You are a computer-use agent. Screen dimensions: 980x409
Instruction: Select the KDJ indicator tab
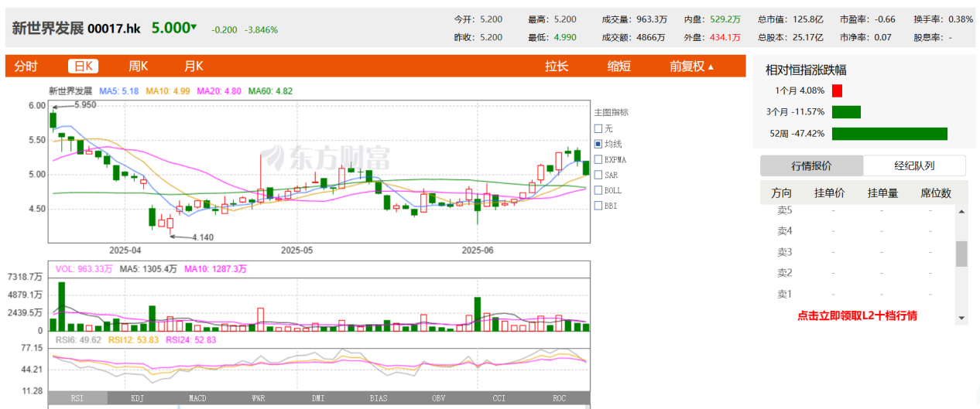click(x=137, y=398)
